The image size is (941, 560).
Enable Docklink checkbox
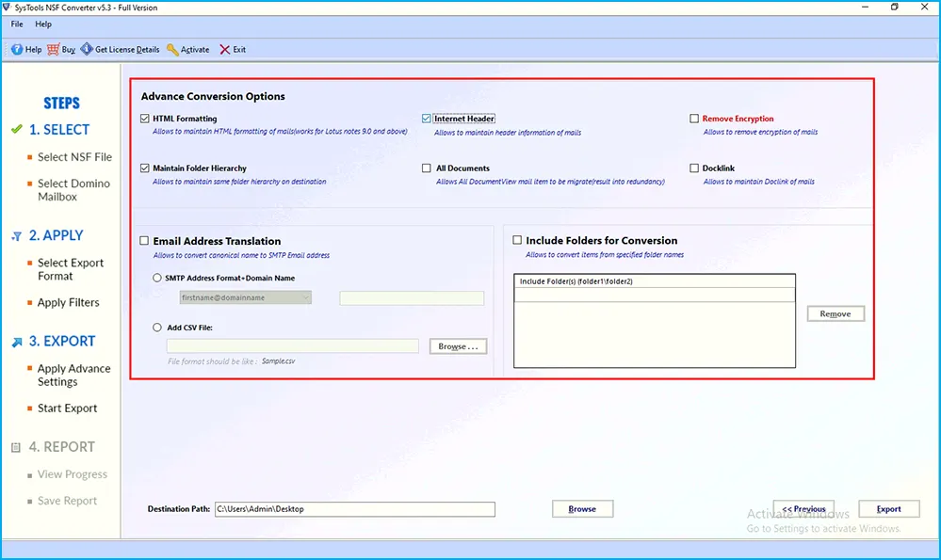point(694,168)
